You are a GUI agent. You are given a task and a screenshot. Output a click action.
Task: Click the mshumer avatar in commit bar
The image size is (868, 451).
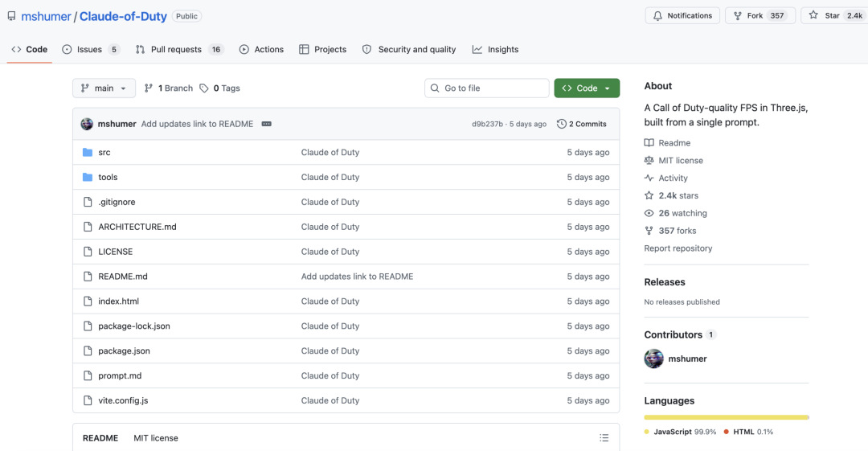click(x=87, y=124)
